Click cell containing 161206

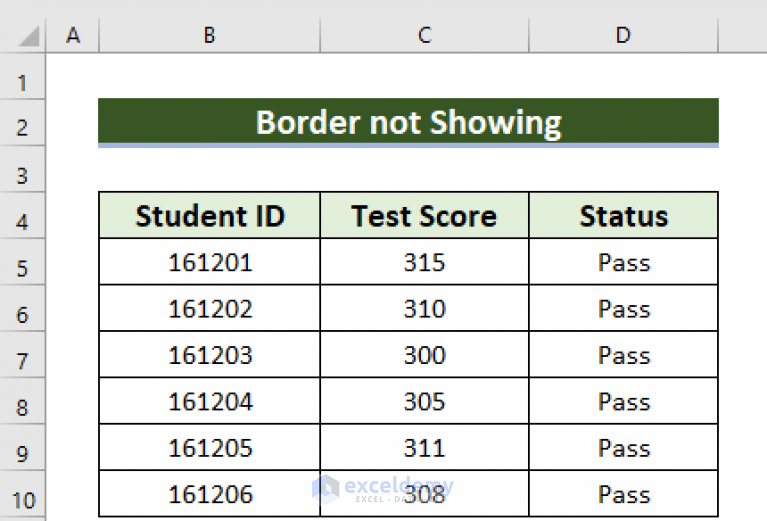(x=210, y=494)
